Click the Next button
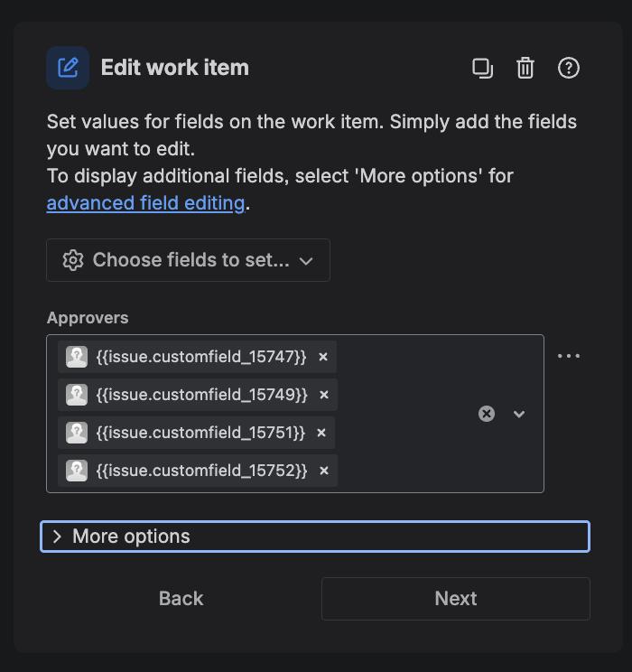 456,599
